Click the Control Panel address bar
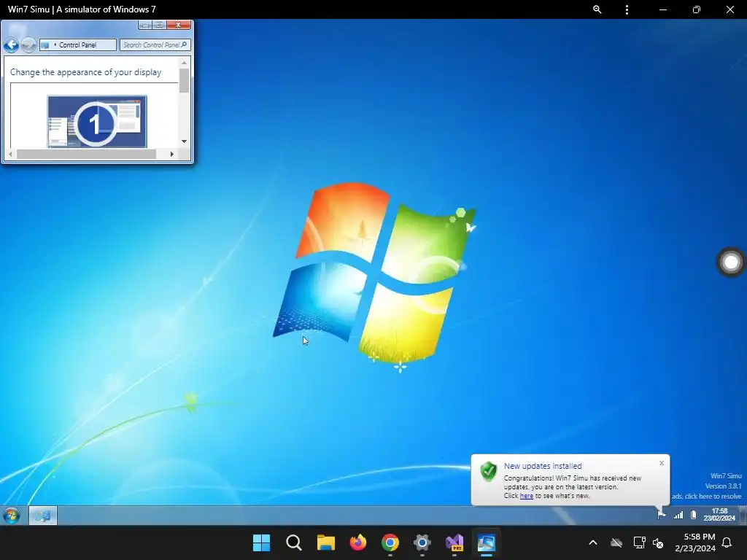Screen dimensions: 747x560 pyautogui.click(x=78, y=44)
